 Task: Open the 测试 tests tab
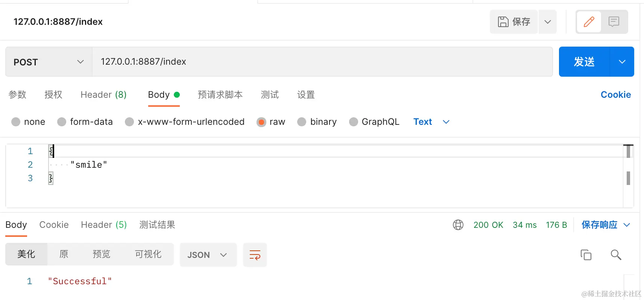[270, 95]
